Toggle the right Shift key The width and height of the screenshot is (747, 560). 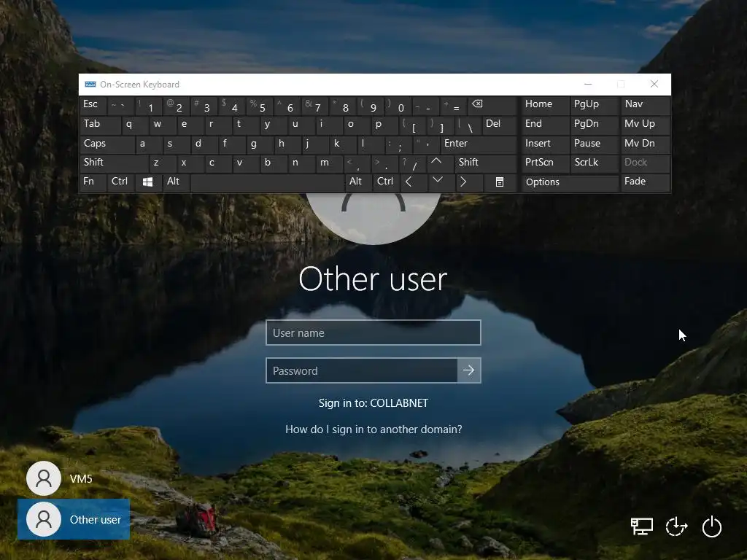click(485, 163)
